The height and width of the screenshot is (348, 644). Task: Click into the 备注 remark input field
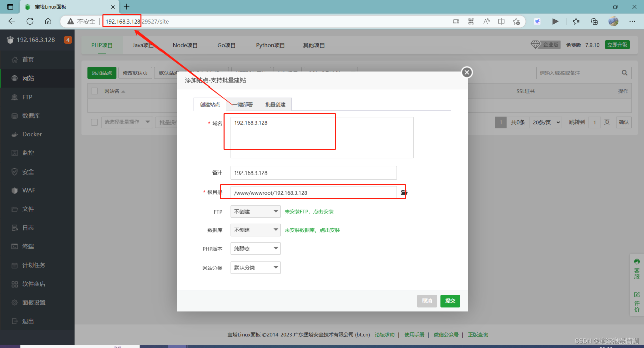(x=313, y=173)
